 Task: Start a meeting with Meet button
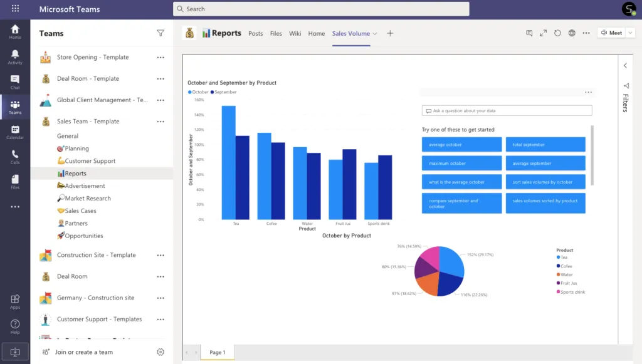coord(611,33)
